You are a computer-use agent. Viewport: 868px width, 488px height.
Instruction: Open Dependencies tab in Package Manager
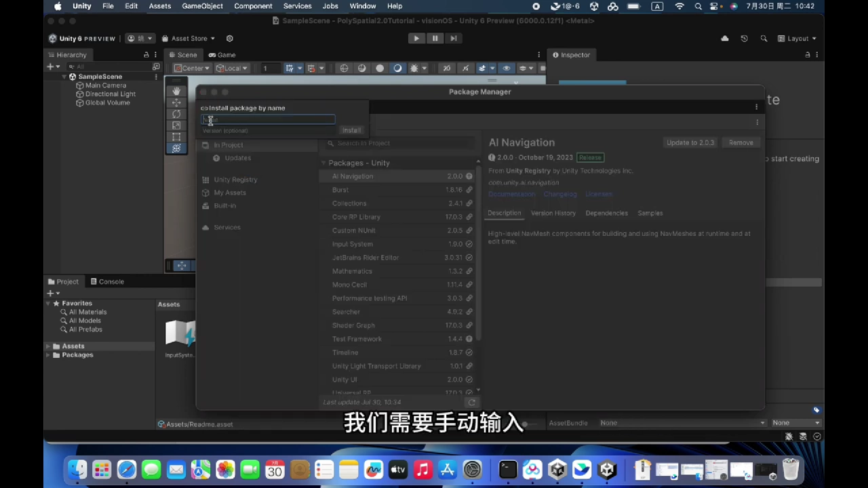(x=607, y=213)
